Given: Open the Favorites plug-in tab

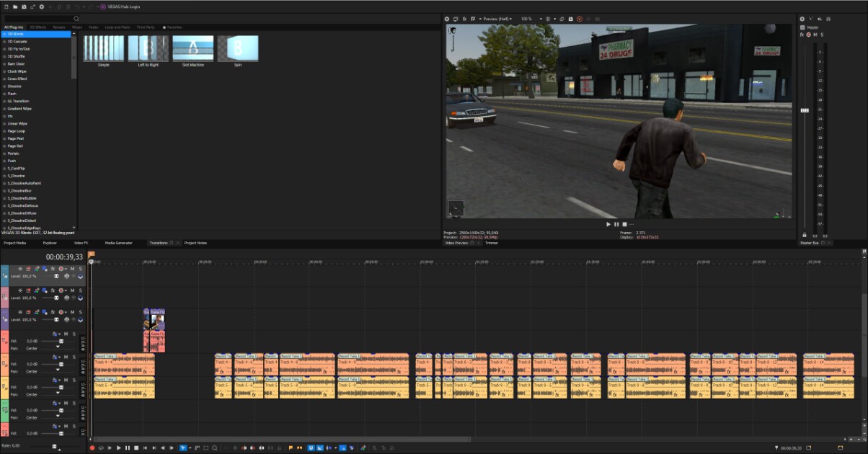Looking at the screenshot, I should click(x=173, y=27).
